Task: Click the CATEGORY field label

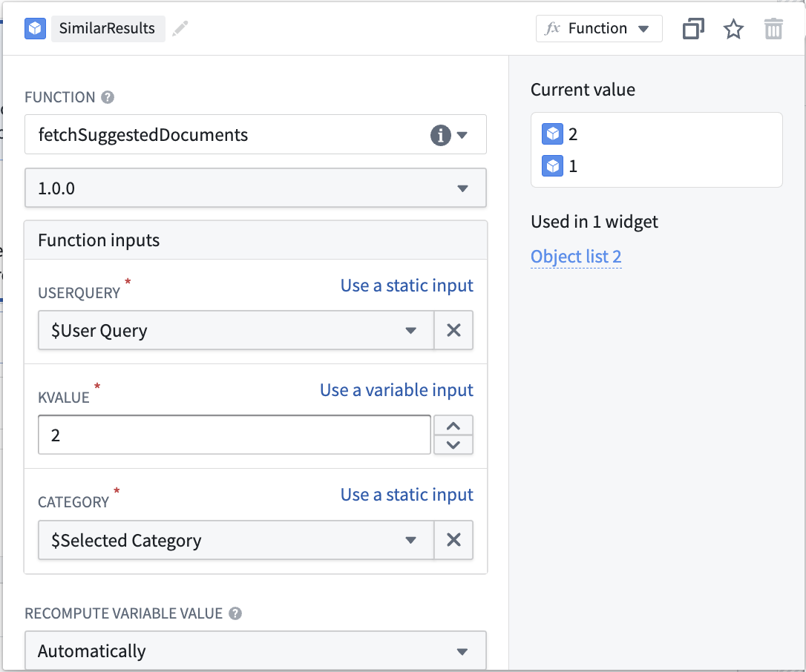Action: click(73, 502)
